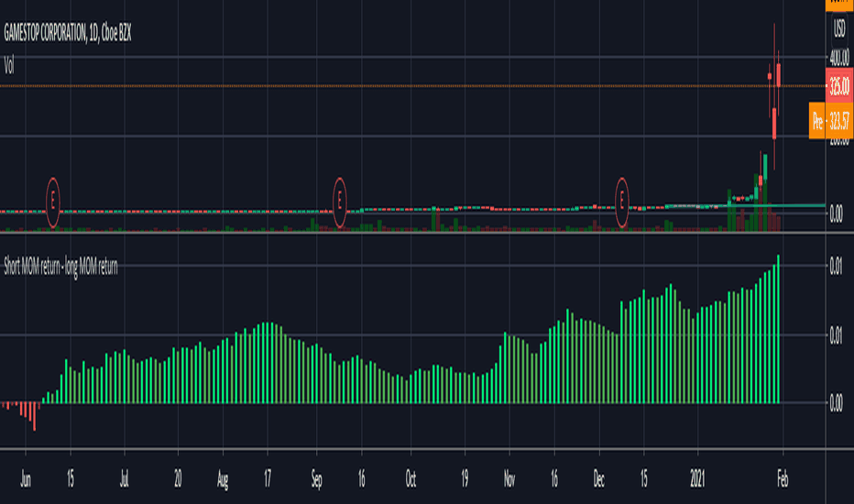Select the Vol indicator legend label
Screen dimensions: 854x504
(9, 66)
